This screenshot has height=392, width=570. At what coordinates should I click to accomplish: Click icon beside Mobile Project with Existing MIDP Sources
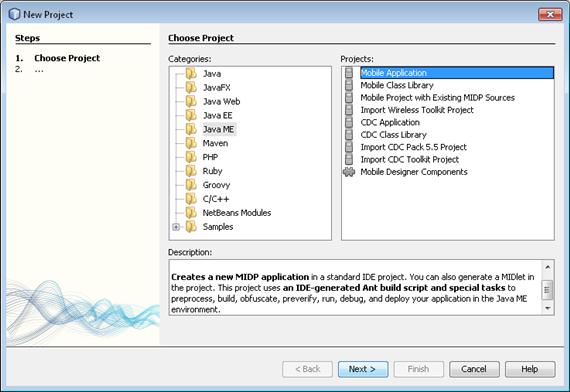pos(349,97)
